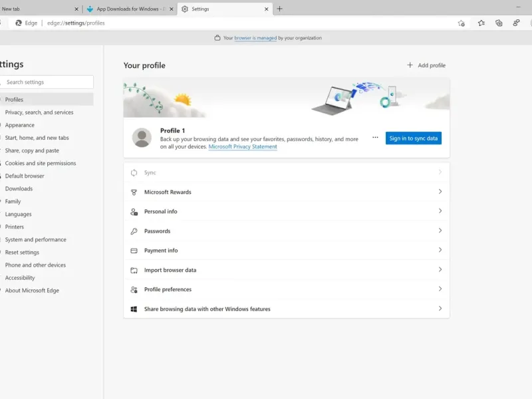Click the Payment info card icon

[x=134, y=251]
